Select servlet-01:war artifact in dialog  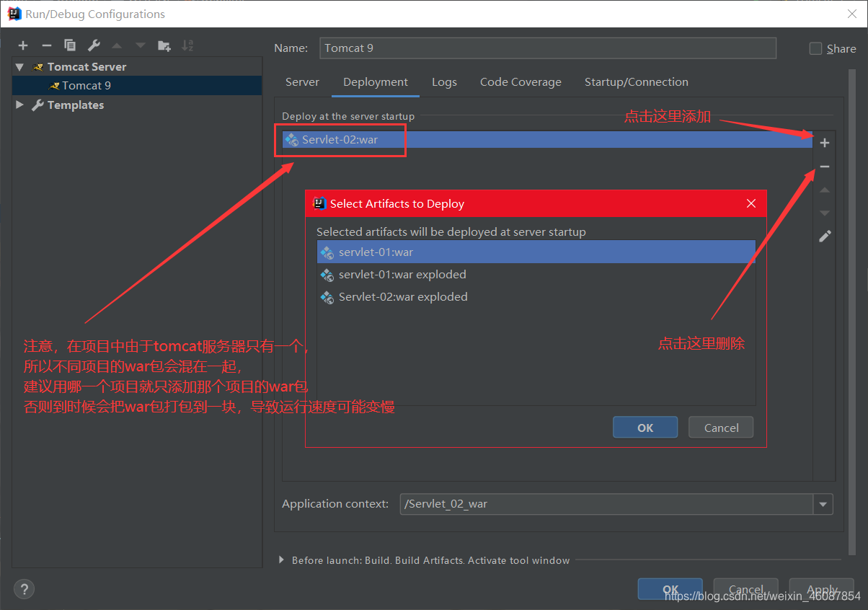point(536,252)
